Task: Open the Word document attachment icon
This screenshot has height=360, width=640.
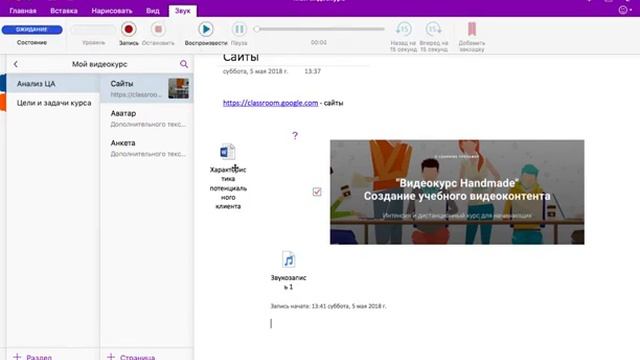Action: pyautogui.click(x=227, y=152)
